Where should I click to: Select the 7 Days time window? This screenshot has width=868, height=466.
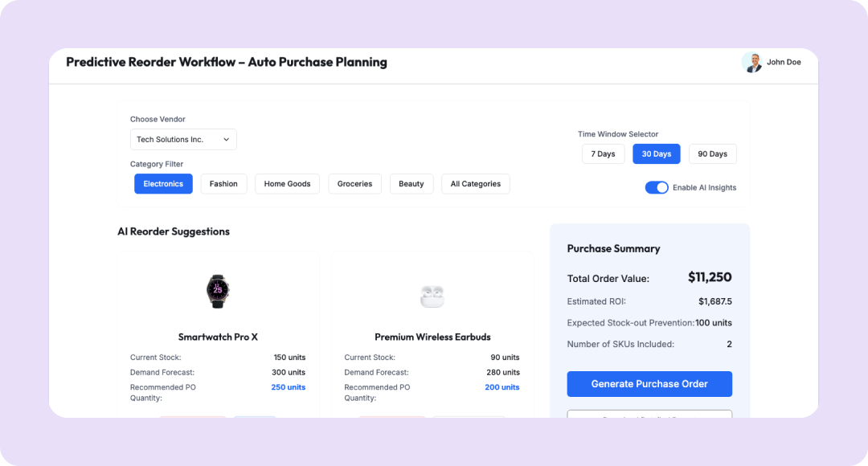(603, 154)
